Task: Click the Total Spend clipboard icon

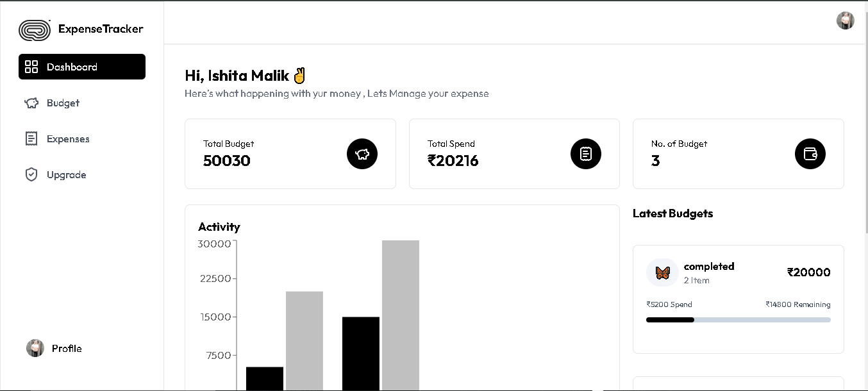Action: pos(586,154)
